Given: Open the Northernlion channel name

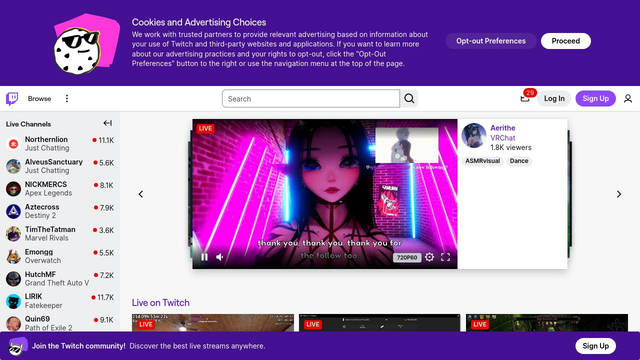Looking at the screenshot, I should [x=46, y=140].
